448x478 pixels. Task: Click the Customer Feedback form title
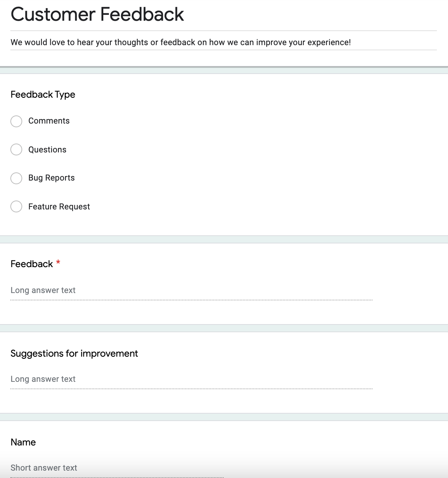click(x=97, y=15)
